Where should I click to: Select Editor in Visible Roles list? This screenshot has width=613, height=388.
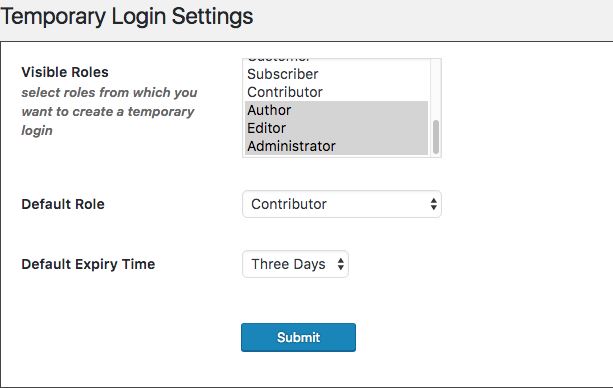pos(336,128)
